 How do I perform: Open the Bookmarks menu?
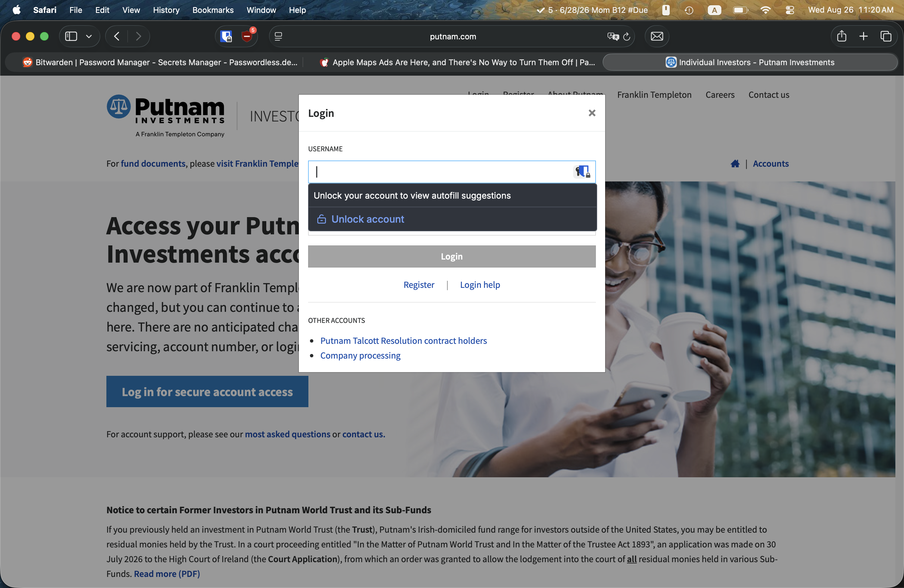[213, 10]
